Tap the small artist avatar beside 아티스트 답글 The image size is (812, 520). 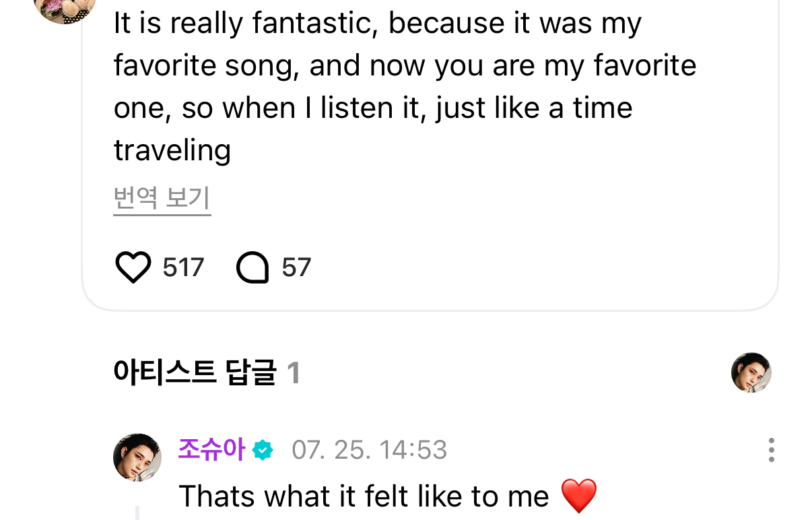coord(751,372)
